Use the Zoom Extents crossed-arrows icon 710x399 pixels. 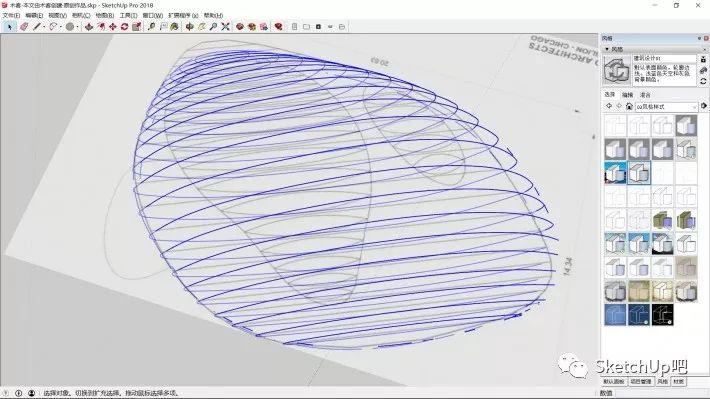225,27
